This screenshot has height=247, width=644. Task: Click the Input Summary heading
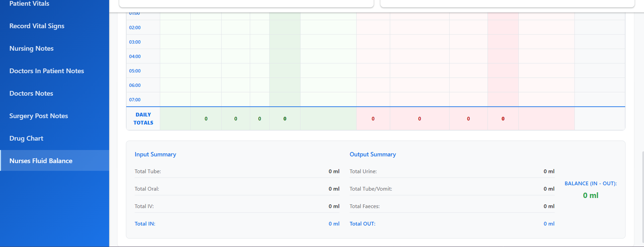[x=155, y=154]
